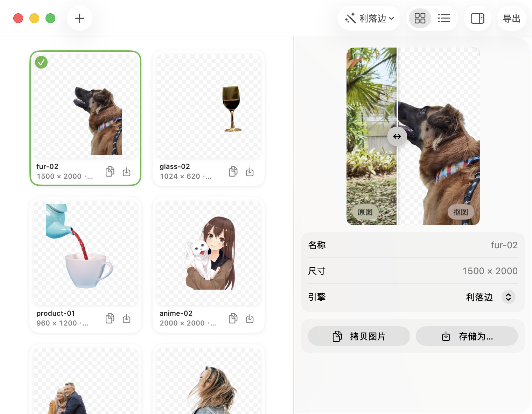Image resolution: width=532 pixels, height=414 pixels.
Task: Click the 尺寸 label in inspector
Action: pos(317,271)
